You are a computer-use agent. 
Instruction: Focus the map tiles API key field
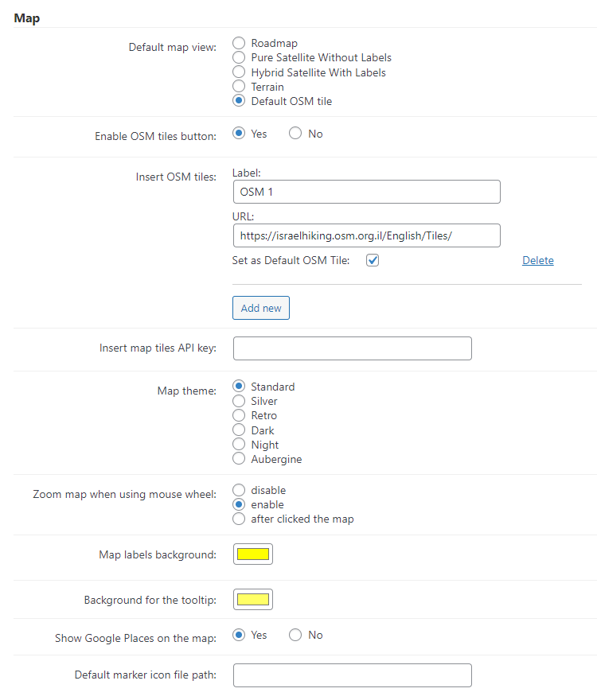tap(352, 348)
